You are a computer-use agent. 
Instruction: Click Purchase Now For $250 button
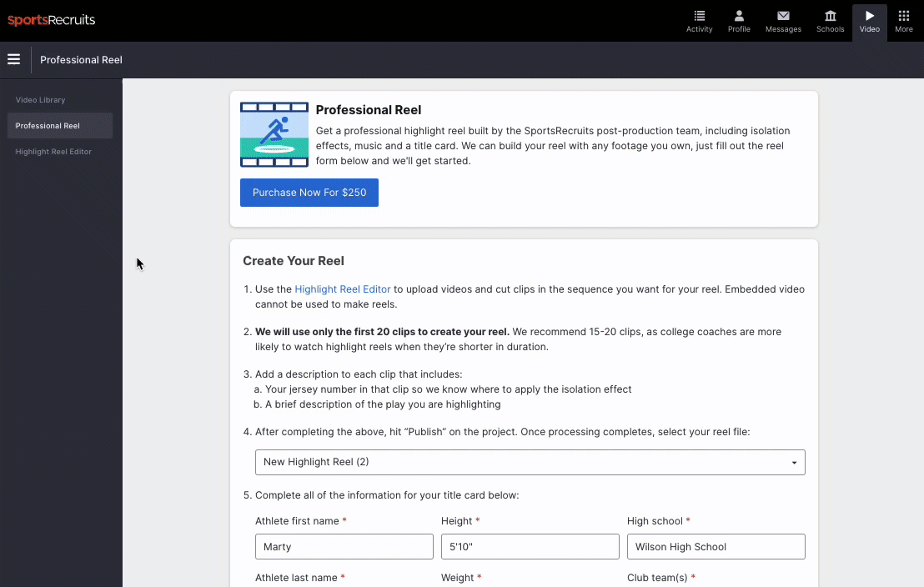point(309,193)
